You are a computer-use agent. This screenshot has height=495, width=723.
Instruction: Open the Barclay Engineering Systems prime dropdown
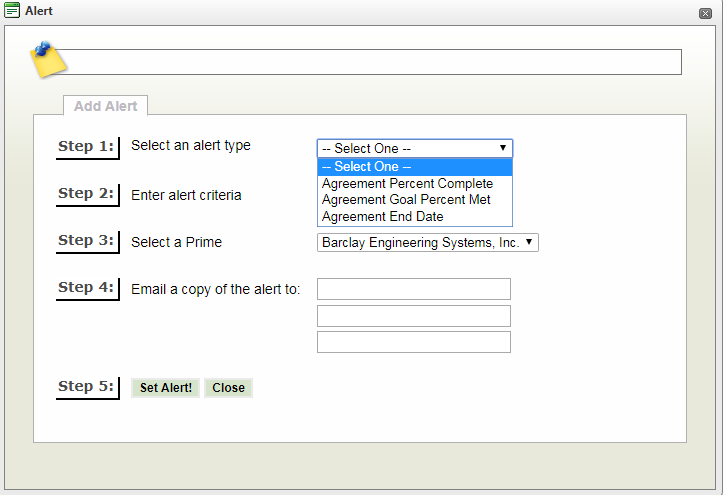tap(427, 242)
